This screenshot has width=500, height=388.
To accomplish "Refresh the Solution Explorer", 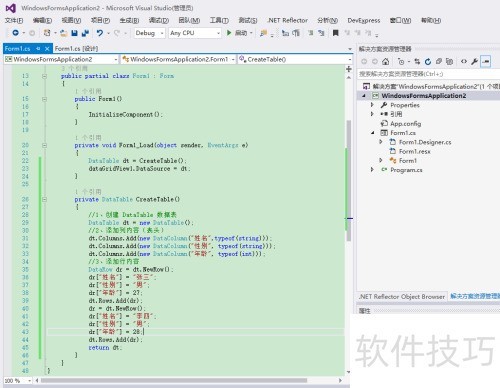I will tap(428, 61).
